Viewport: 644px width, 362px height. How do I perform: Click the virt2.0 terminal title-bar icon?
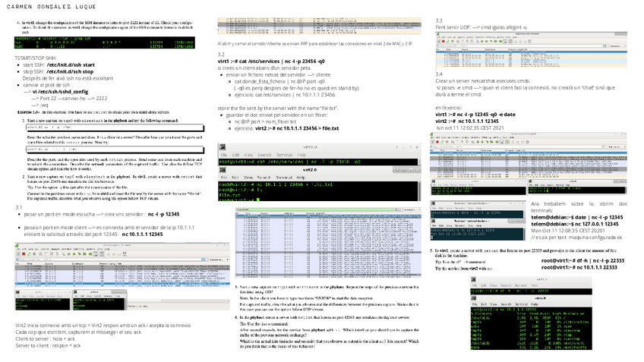point(223,169)
